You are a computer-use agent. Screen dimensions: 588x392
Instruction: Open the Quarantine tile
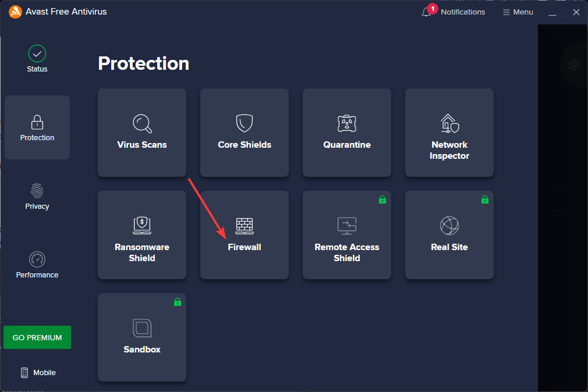[x=347, y=132]
